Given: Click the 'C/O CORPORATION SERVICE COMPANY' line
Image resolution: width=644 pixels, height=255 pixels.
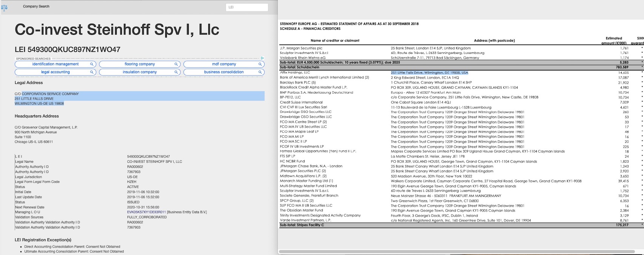Looking at the screenshot, I should (47, 94).
